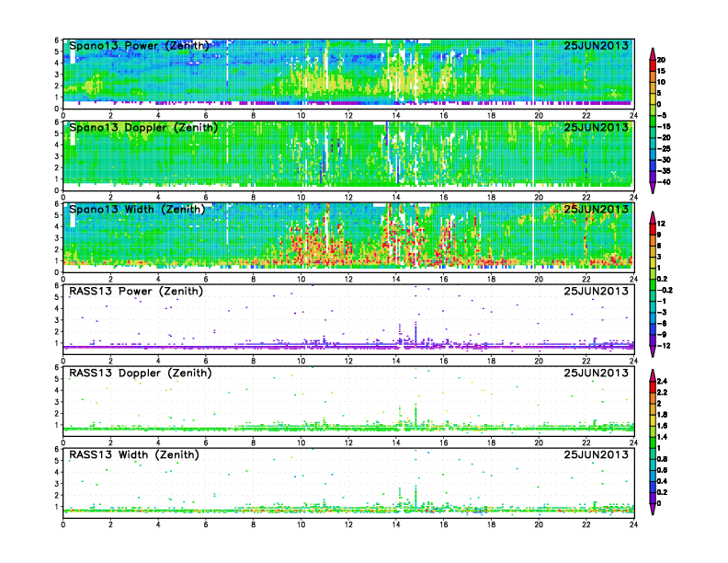This screenshot has height=563, width=728.
Task: Click the "-12" label on the middle colorbar
Action: (664, 346)
